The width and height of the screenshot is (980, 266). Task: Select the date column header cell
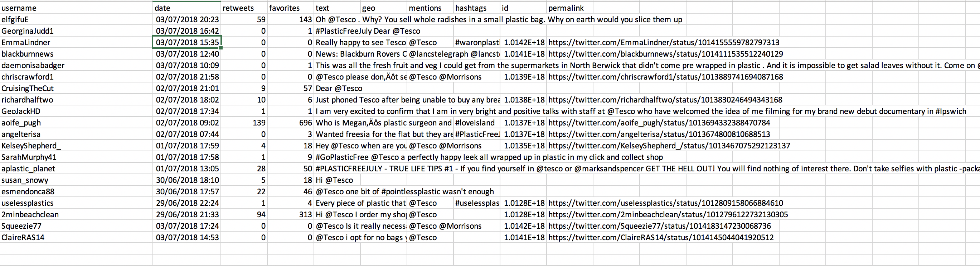pyautogui.click(x=187, y=8)
